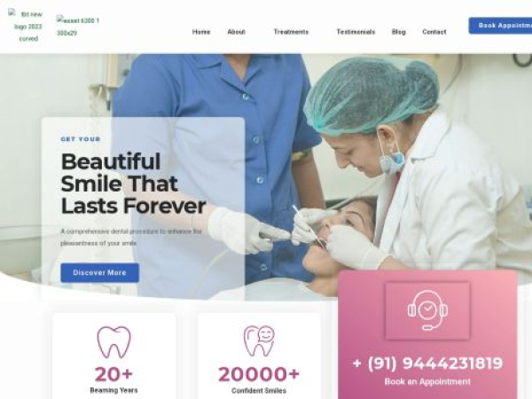
Task: Click the broken site logo image
Action: pos(27,27)
